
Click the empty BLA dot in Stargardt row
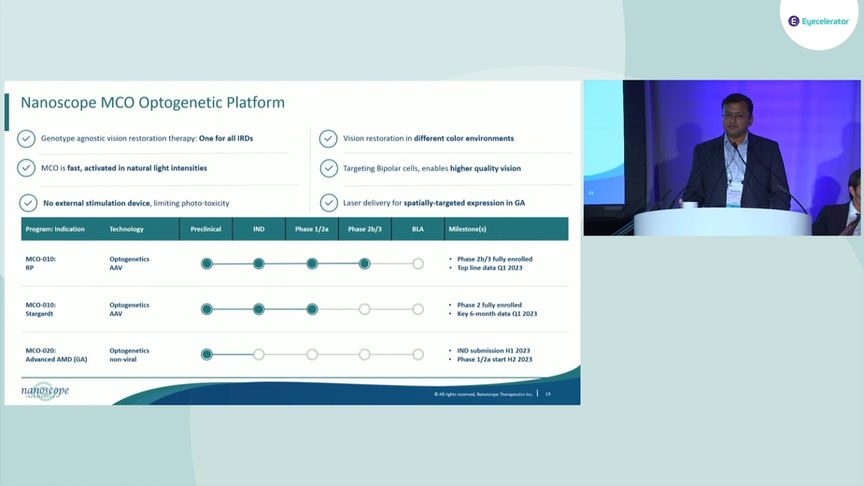click(418, 309)
